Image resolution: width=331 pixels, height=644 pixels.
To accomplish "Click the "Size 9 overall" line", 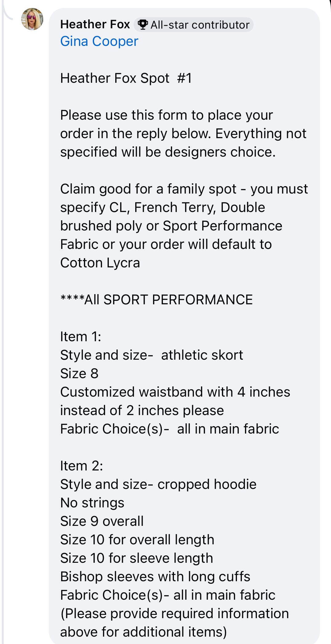I will [x=102, y=521].
